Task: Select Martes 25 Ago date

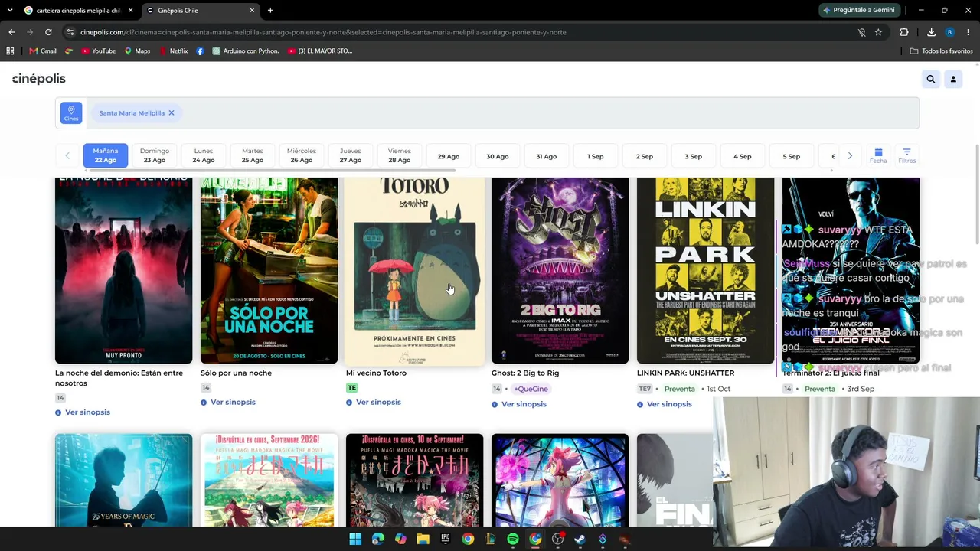Action: pyautogui.click(x=253, y=155)
